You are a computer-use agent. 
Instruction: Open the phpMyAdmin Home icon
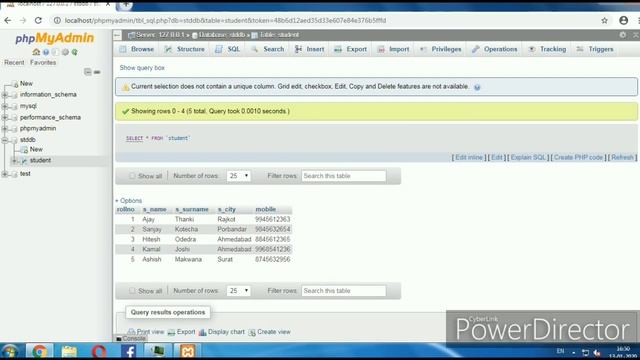[x=36, y=52]
